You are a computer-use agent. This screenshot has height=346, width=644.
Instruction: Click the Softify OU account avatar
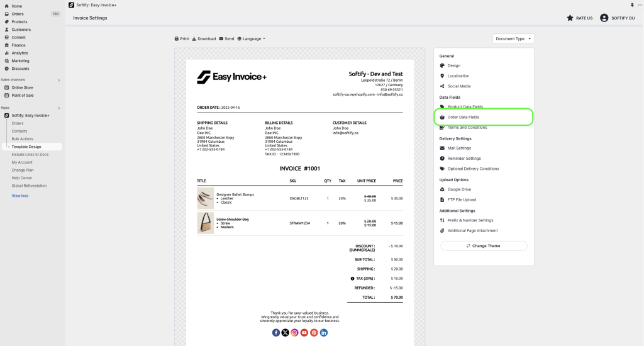tap(604, 18)
